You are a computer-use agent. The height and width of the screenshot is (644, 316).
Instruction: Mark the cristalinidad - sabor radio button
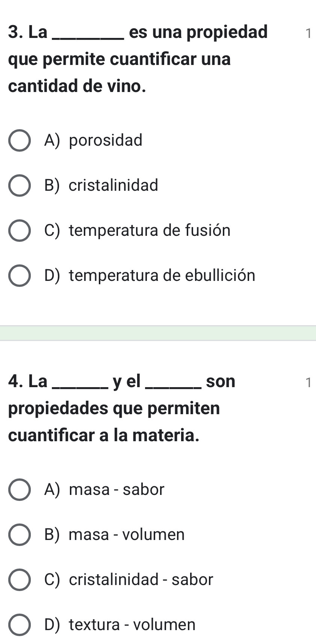(x=19, y=580)
